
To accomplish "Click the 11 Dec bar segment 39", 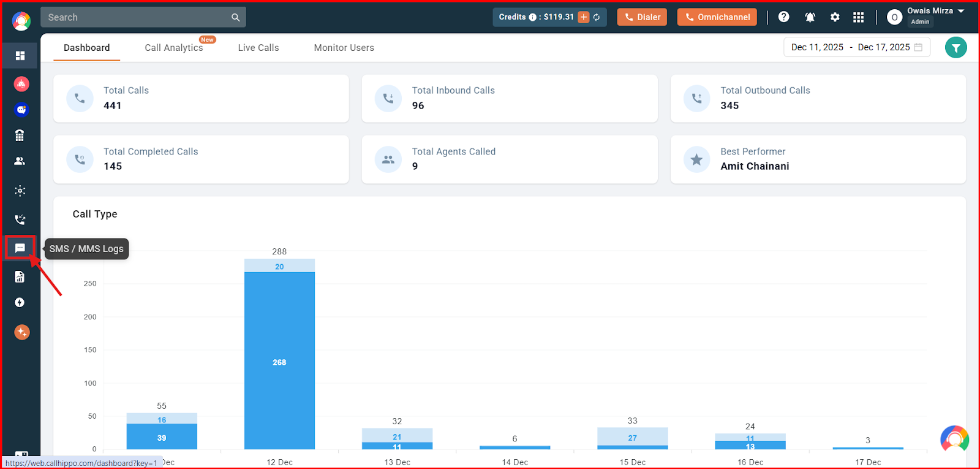I will [162, 437].
